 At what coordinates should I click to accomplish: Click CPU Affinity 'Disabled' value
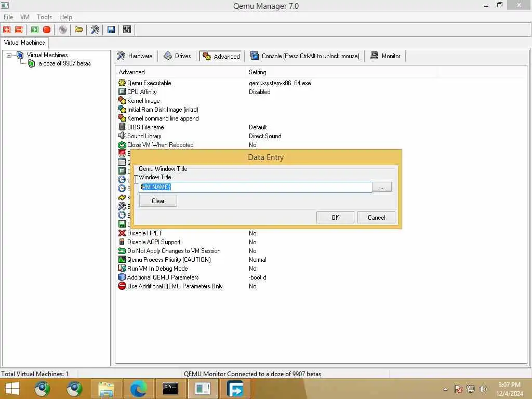(260, 92)
